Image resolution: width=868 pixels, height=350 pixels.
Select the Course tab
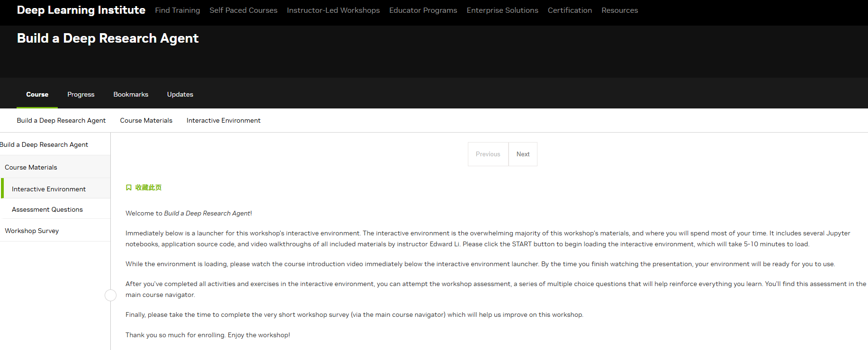click(37, 94)
